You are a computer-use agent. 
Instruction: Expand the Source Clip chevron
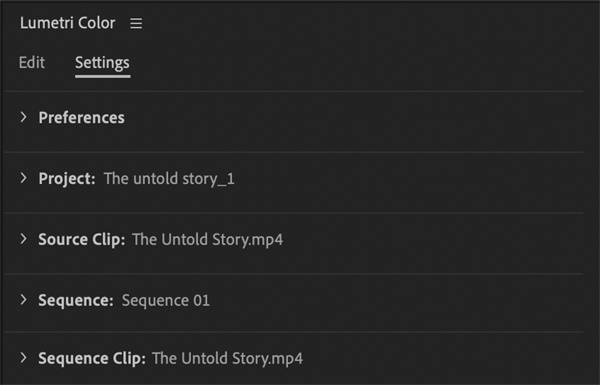(x=24, y=239)
